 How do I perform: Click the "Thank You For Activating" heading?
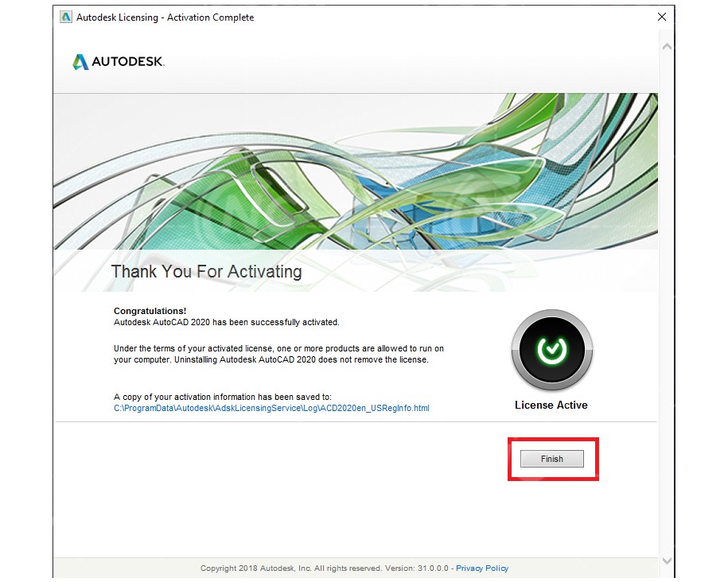click(206, 272)
